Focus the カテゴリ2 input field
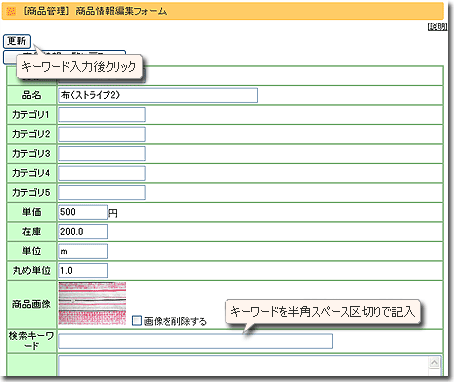Image resolution: width=454 pixels, height=382 pixels. pos(102,134)
